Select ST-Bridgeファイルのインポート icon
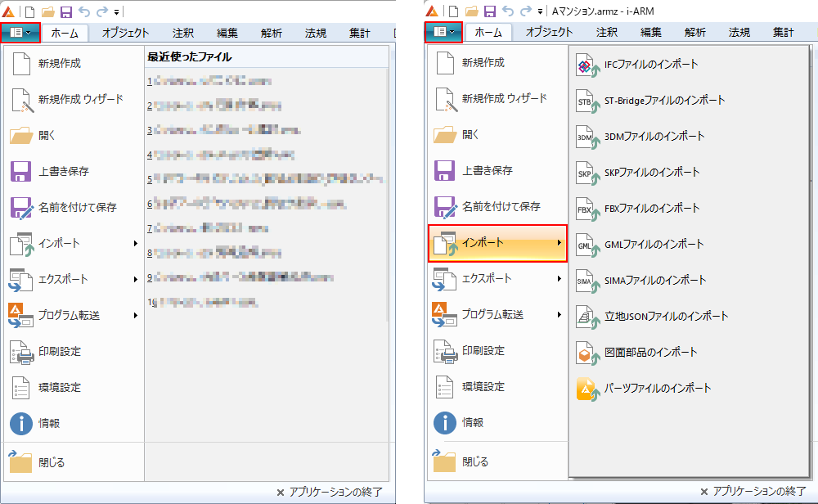Screen dimensions: 818x504 (x=585, y=101)
